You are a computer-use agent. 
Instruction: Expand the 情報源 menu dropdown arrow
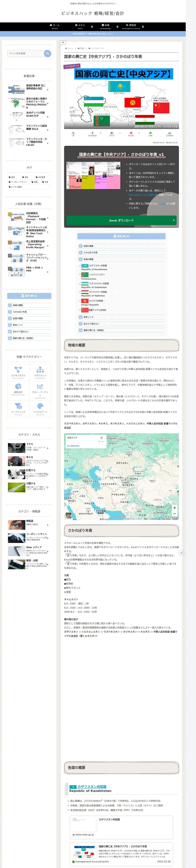click(143, 27)
